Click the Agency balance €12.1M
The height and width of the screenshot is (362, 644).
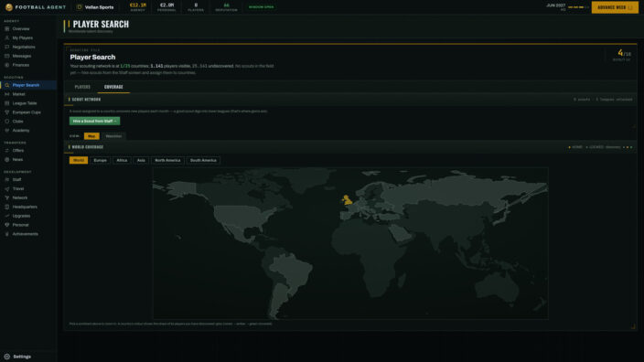click(137, 7)
